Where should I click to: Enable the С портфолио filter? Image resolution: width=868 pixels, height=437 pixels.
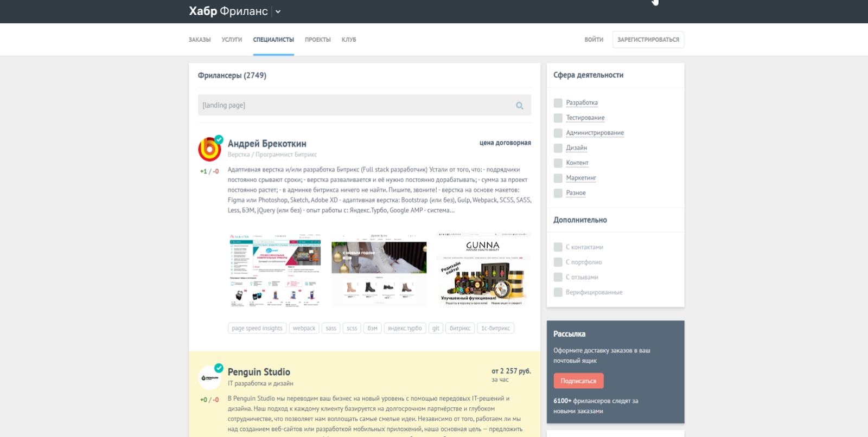coord(558,262)
